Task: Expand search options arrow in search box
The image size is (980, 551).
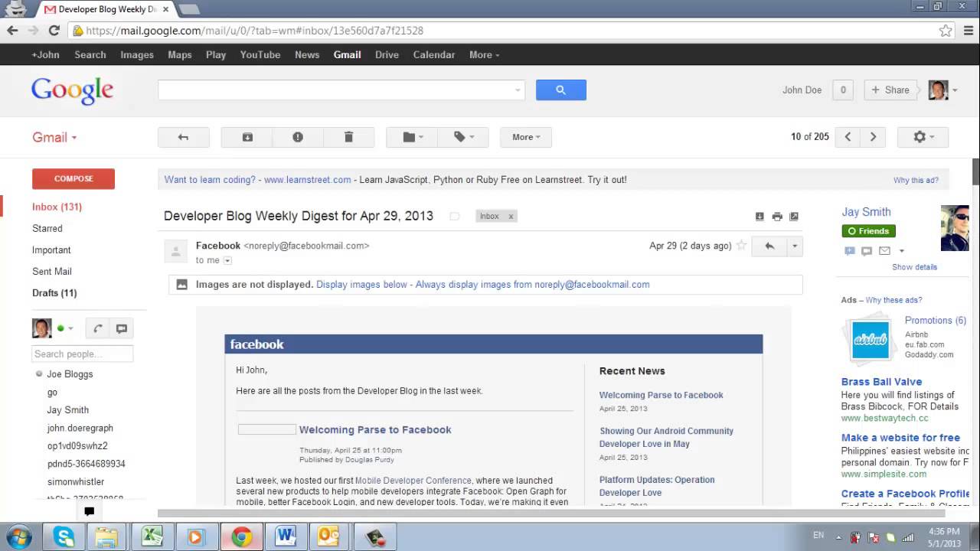Action: (518, 90)
